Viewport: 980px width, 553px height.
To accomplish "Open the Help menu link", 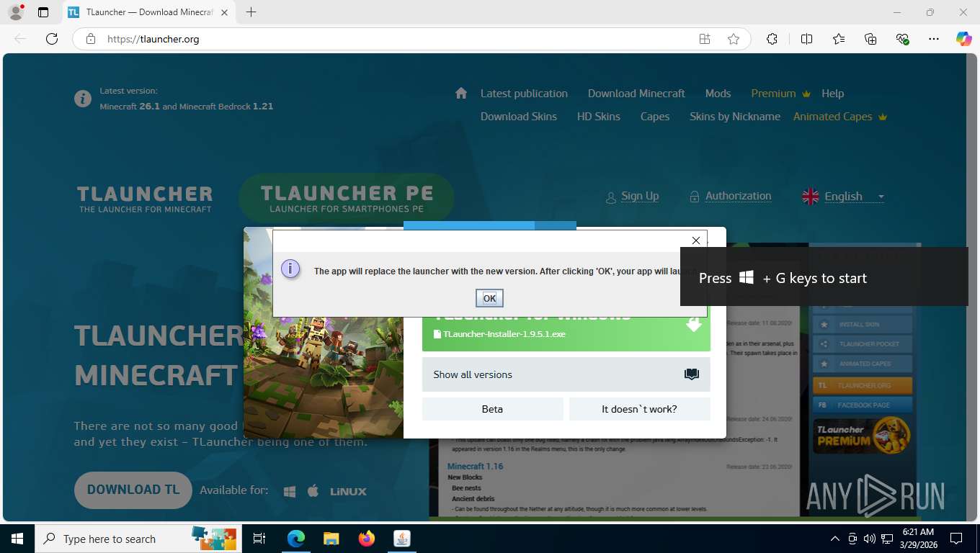I will click(x=832, y=94).
